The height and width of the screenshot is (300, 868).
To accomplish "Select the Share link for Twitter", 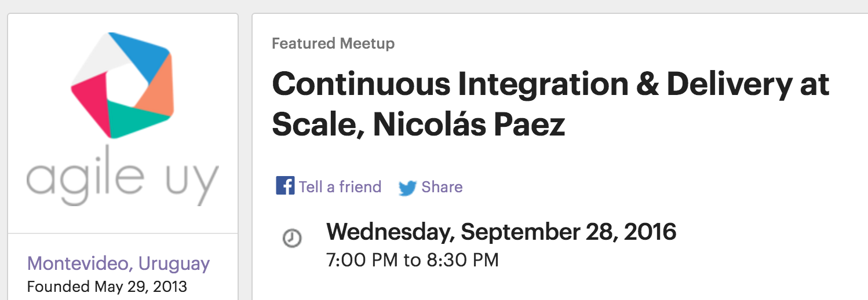I will (x=442, y=187).
